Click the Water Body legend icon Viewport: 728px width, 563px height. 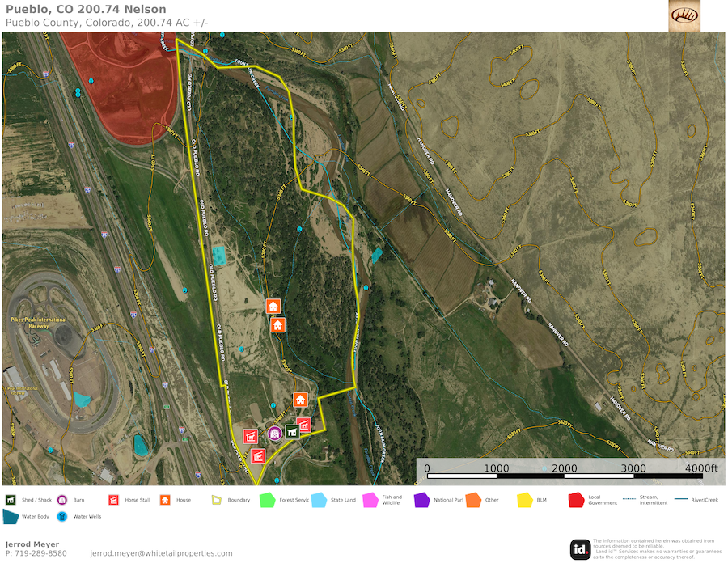tap(12, 516)
